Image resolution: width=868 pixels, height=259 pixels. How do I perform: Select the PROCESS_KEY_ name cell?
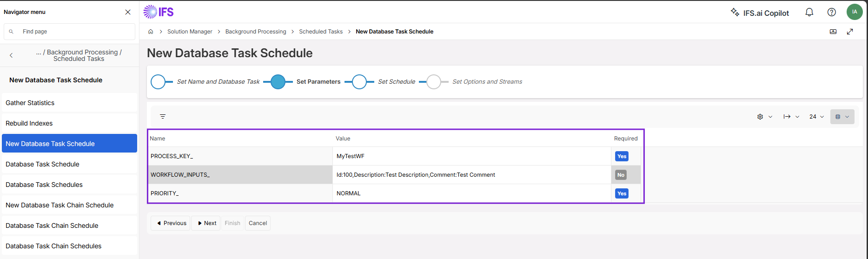click(240, 156)
